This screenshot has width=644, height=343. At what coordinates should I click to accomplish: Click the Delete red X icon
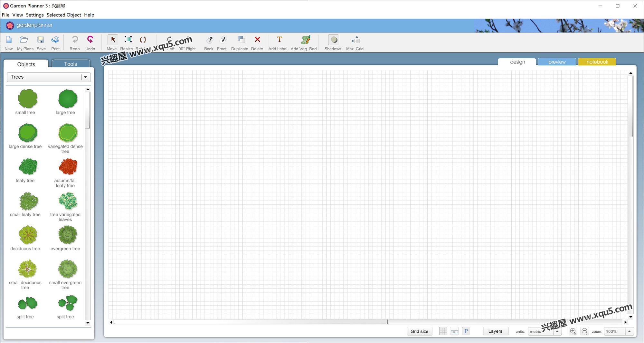pos(257,40)
